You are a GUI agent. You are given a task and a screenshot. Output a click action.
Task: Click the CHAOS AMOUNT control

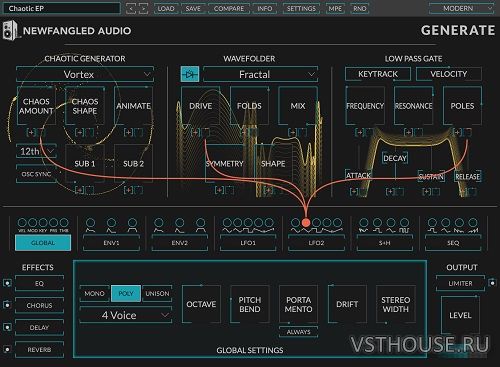tap(36, 106)
